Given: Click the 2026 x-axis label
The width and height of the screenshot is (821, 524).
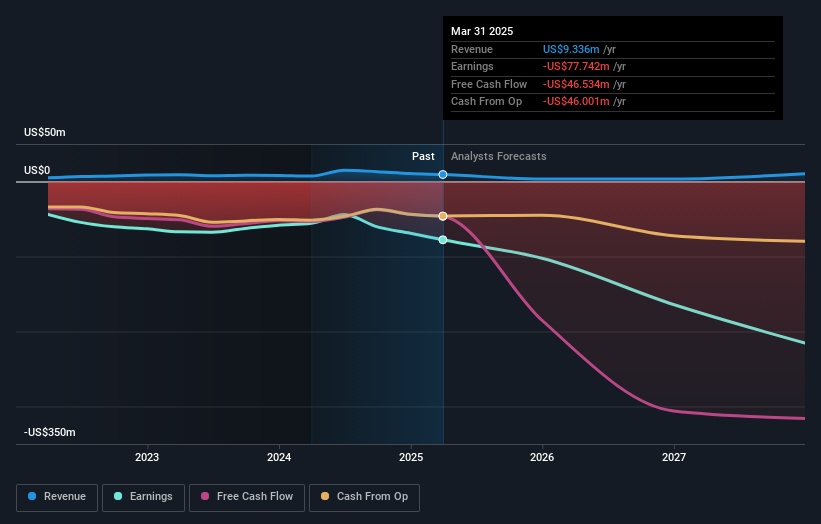Looking at the screenshot, I should pos(542,458).
